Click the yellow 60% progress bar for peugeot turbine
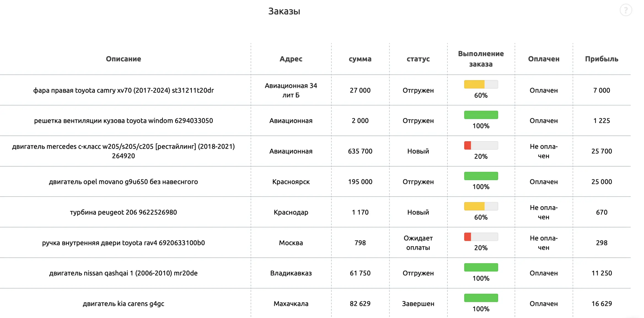The height and width of the screenshot is (318, 644). [x=481, y=206]
